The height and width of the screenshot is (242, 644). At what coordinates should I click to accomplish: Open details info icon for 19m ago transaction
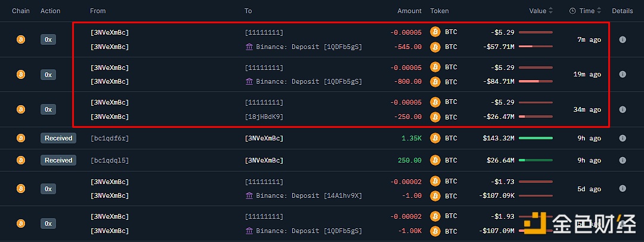coord(622,75)
